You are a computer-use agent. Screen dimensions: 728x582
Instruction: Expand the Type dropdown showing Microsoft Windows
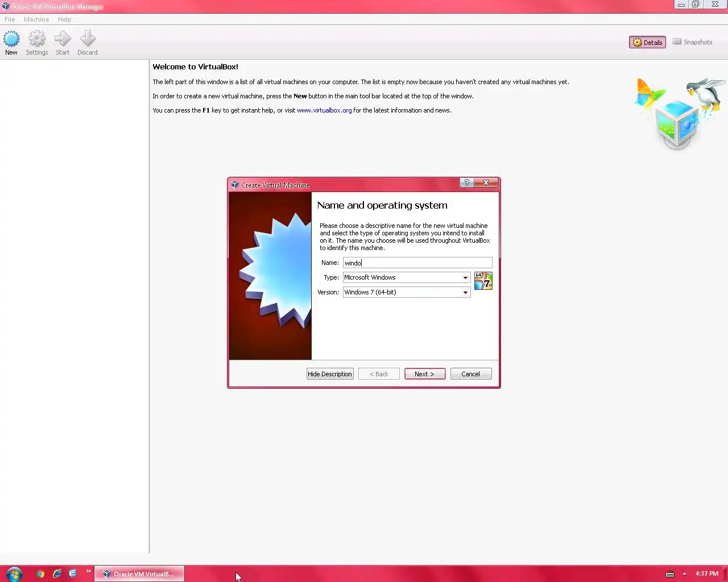pyautogui.click(x=407, y=277)
